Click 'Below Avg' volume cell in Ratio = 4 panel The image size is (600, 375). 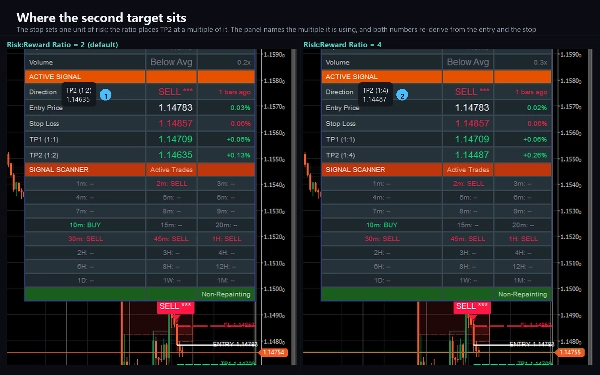pyautogui.click(x=468, y=62)
